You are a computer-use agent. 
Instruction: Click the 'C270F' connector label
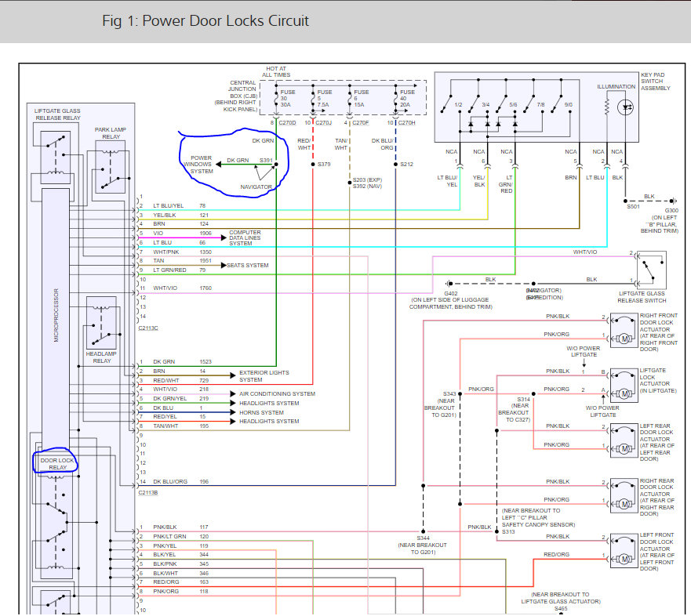click(361, 123)
